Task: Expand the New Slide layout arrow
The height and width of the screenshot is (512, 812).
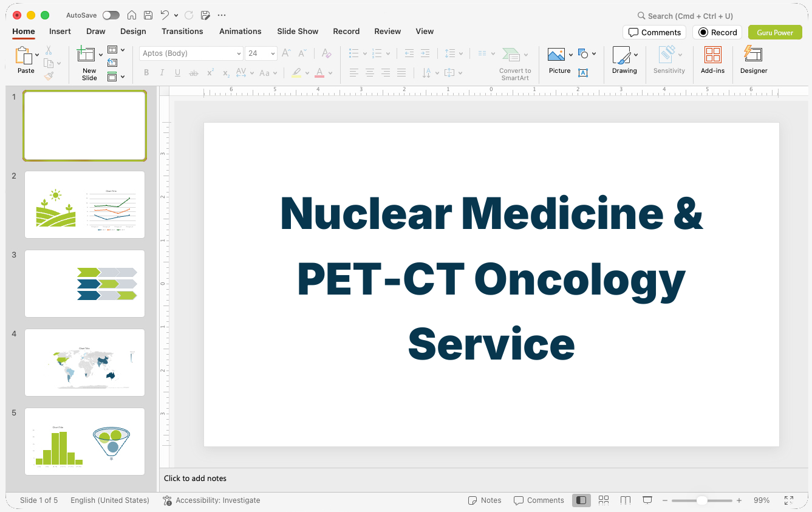Action: (101, 55)
